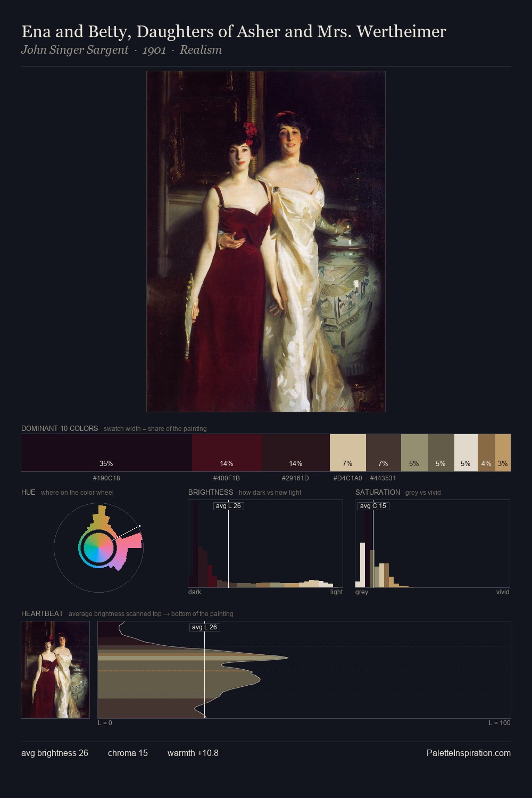Open the main painting image

(x=266, y=242)
